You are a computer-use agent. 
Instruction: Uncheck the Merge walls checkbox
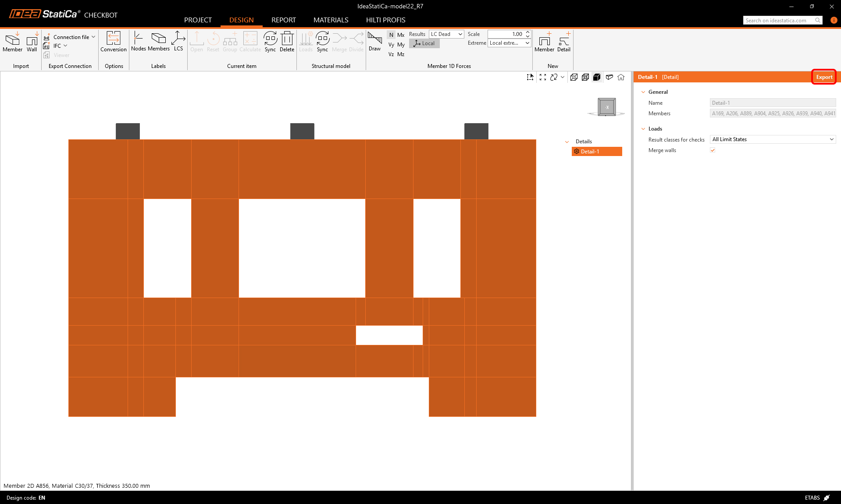point(713,150)
